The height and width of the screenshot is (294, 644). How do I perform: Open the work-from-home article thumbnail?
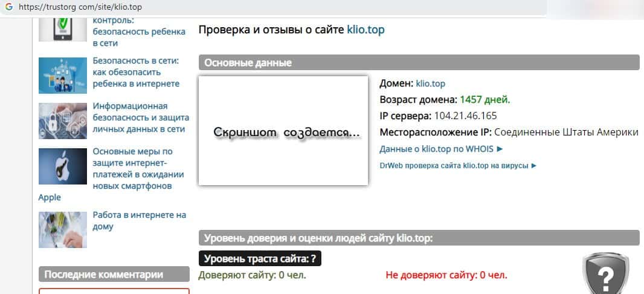click(63, 229)
